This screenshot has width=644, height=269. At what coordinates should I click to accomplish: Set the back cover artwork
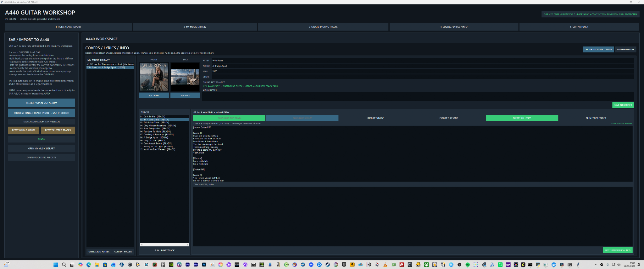185,95
